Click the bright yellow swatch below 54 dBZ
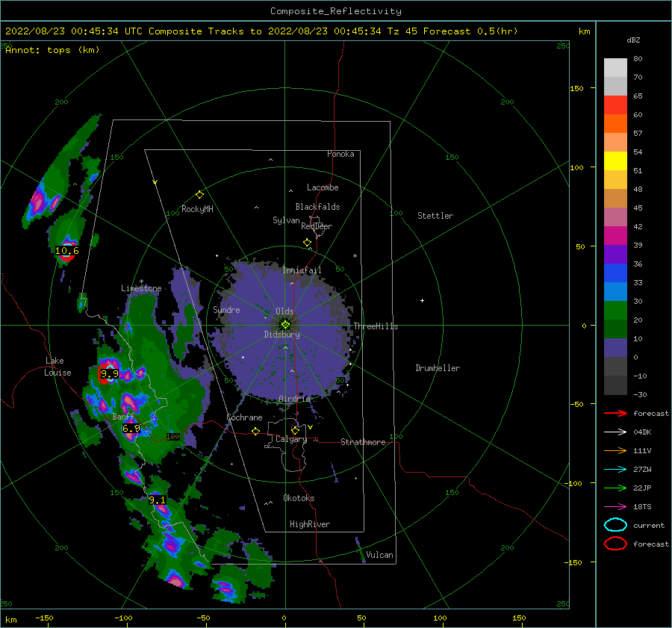 click(615, 161)
